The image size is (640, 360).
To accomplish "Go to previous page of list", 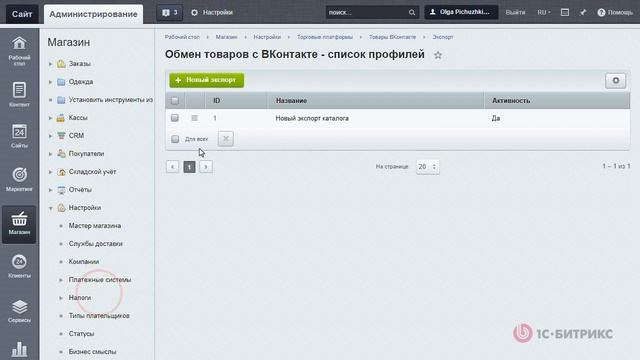I will pos(173,167).
